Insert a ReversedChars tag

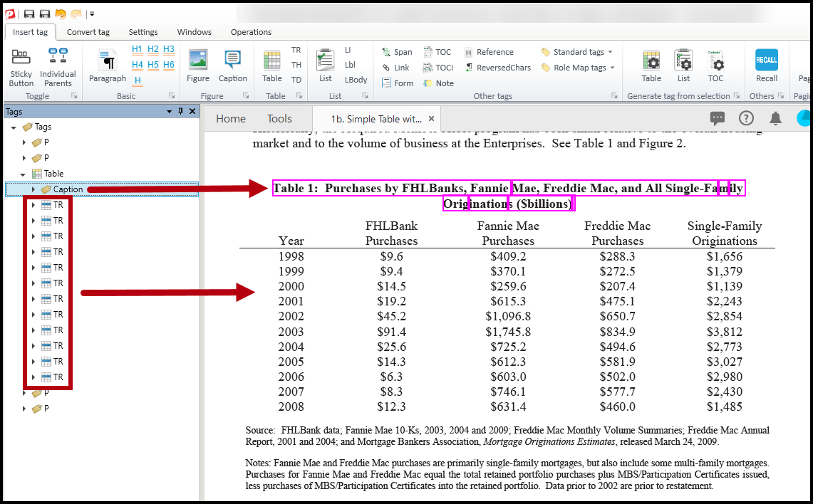[498, 68]
